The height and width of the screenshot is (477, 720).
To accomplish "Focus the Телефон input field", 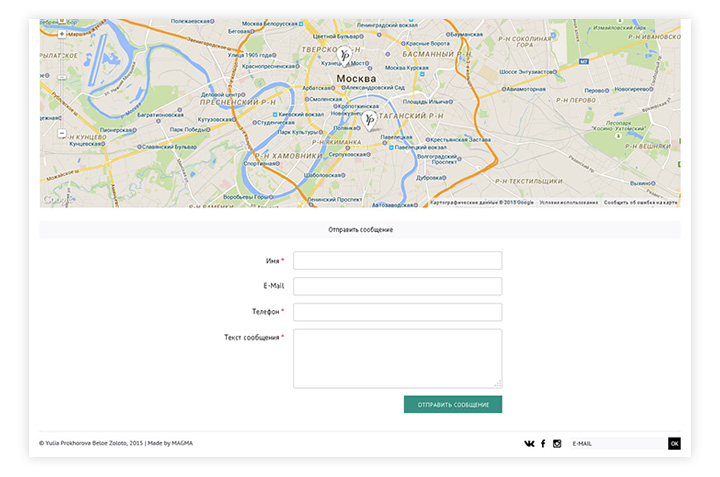I will 398,312.
